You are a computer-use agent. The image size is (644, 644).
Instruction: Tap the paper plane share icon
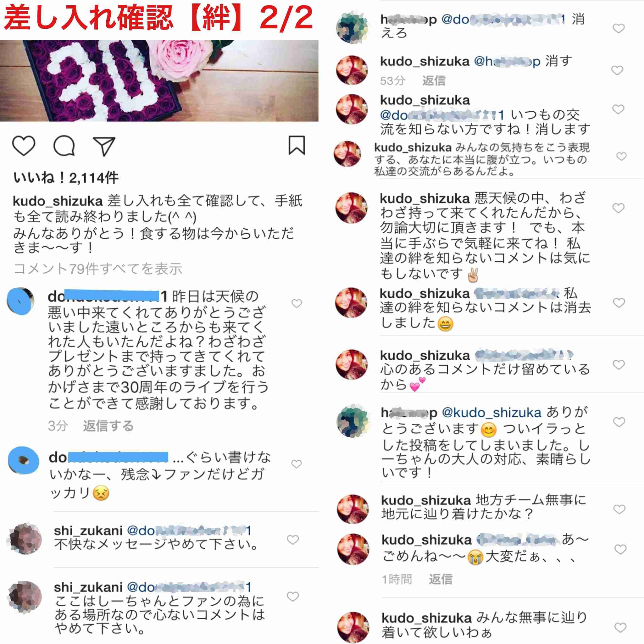[104, 146]
